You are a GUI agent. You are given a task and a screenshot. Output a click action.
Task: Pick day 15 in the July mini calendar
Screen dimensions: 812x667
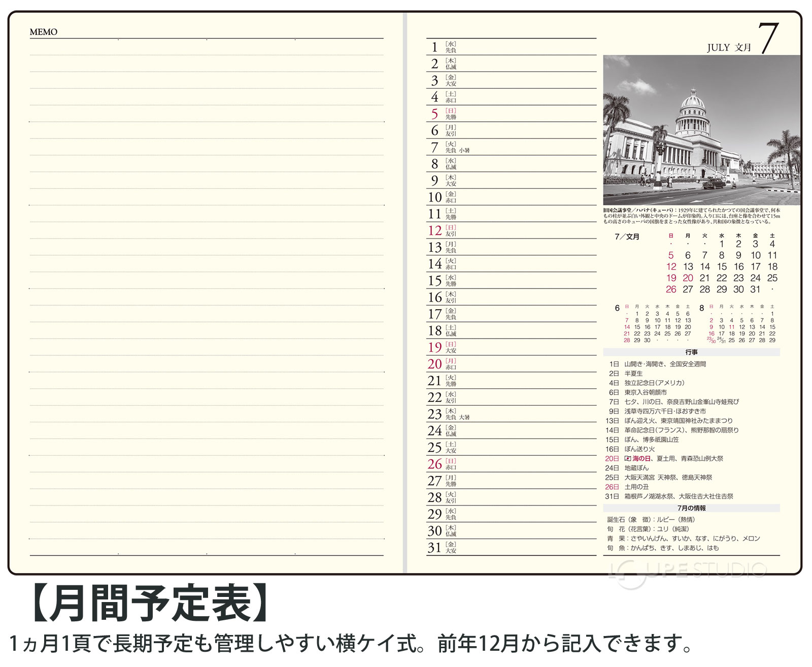coord(722,266)
